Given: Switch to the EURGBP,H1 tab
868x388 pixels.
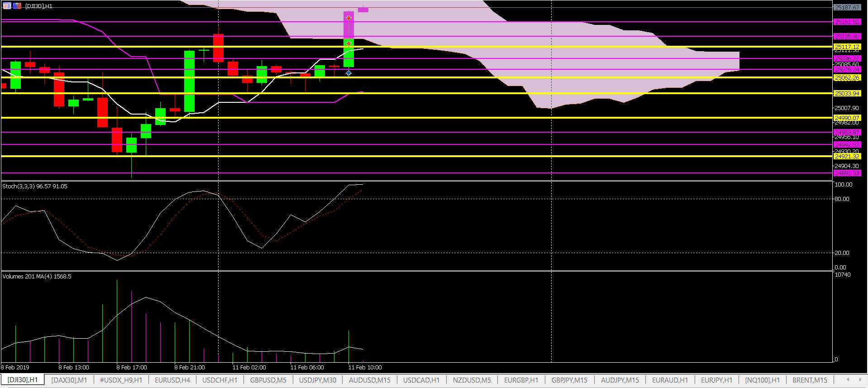Looking at the screenshot, I should pyautogui.click(x=521, y=380).
